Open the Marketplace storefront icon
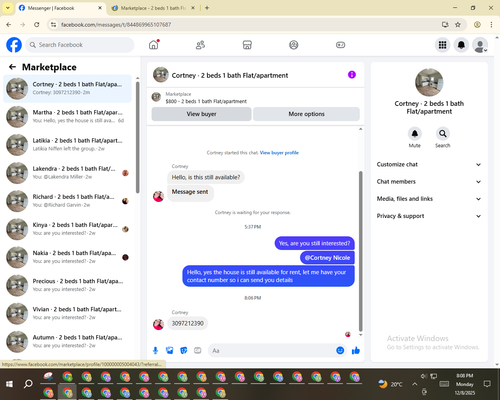The image size is (500, 400). tap(247, 45)
